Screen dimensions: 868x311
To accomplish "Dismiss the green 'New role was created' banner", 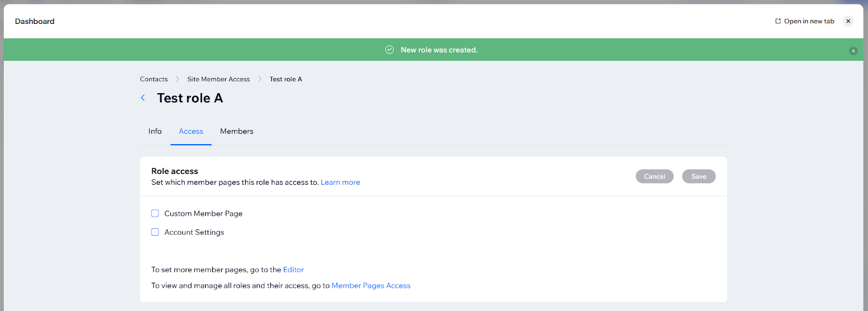I will 853,51.
